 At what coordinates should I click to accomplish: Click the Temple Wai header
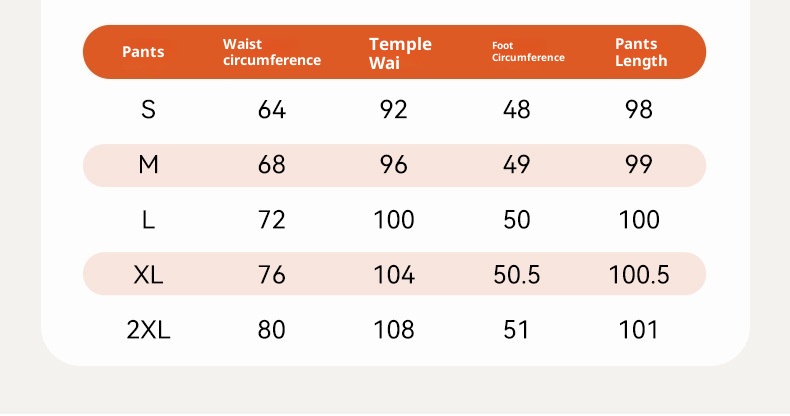coord(400,53)
